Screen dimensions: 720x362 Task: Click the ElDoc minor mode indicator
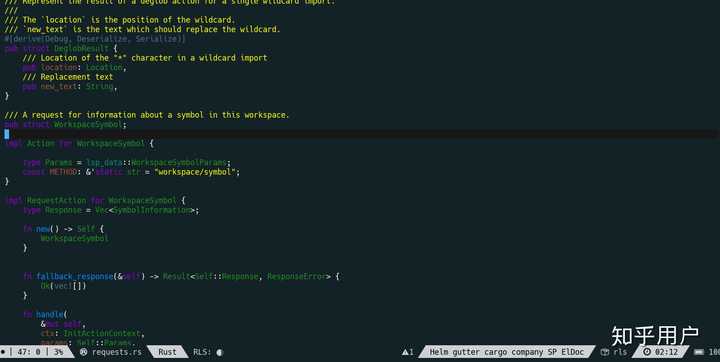[x=573, y=352]
